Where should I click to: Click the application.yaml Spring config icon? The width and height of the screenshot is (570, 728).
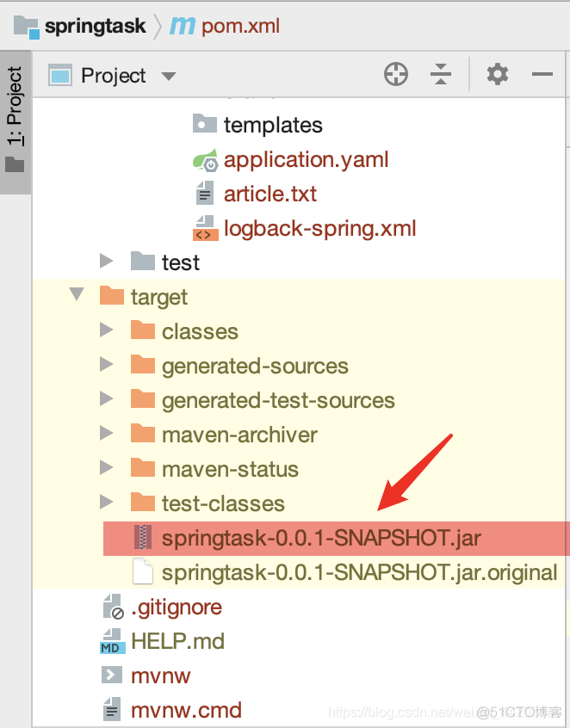tap(205, 160)
